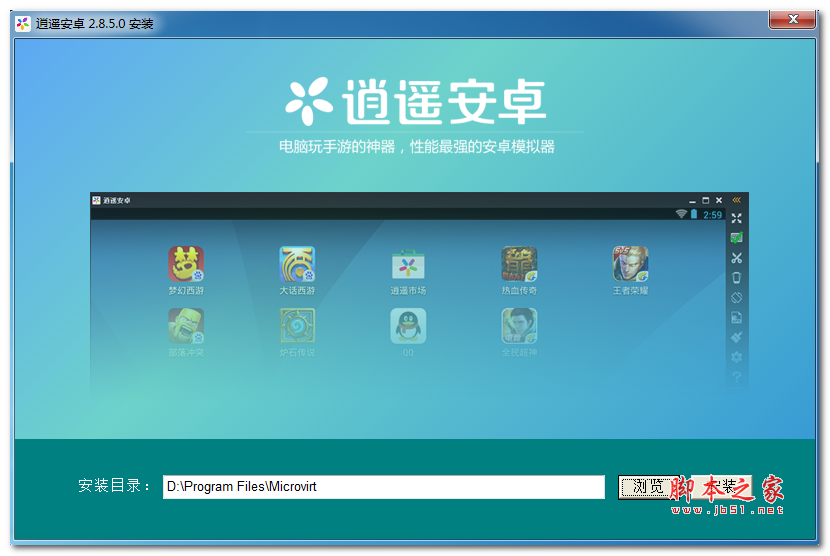Image resolution: width=830 pixels, height=556 pixels.
Task: Open the 逍遥市场 market icon in preview
Action: (x=408, y=264)
